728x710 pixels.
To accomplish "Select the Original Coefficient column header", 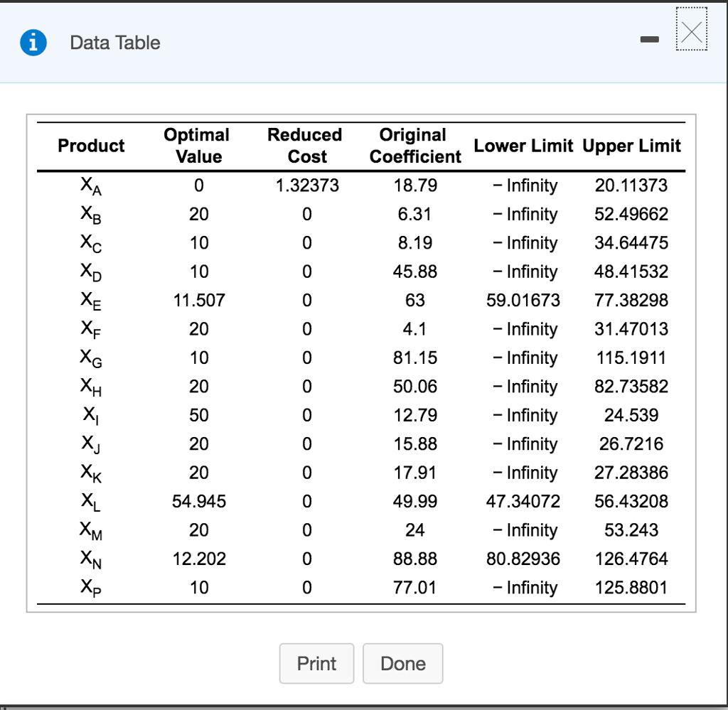I will pos(414,146).
